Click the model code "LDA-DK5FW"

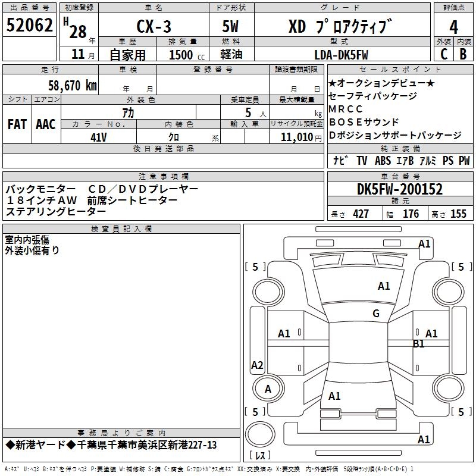(341, 55)
